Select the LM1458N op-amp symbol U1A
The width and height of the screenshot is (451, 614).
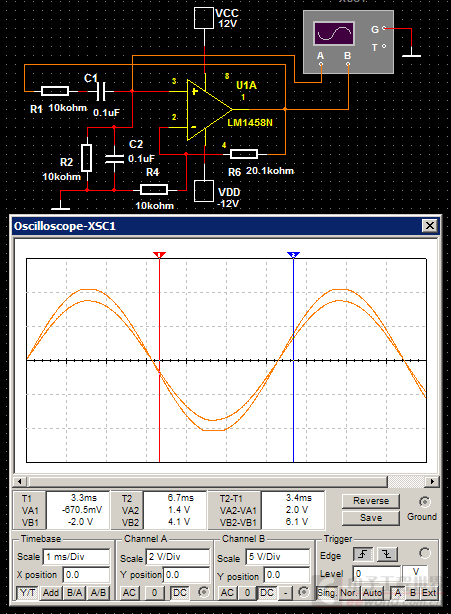tap(209, 110)
